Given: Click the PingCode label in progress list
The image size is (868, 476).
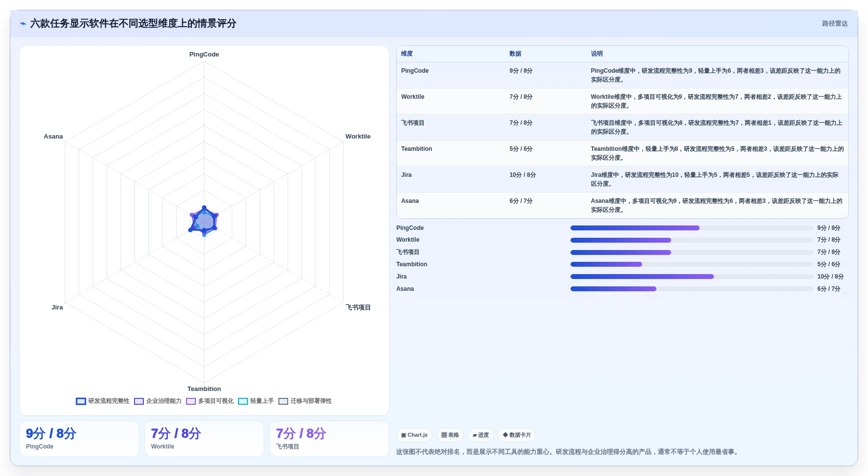Looking at the screenshot, I should pyautogui.click(x=410, y=228).
